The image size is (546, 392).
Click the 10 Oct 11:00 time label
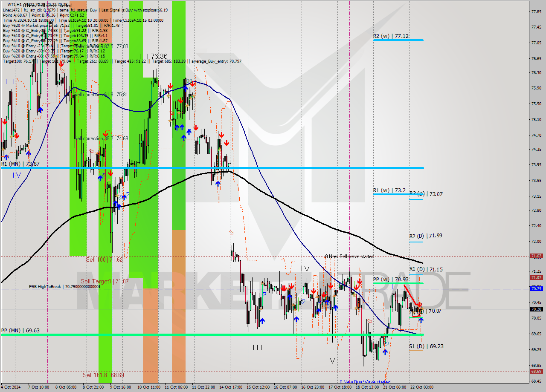149,387
